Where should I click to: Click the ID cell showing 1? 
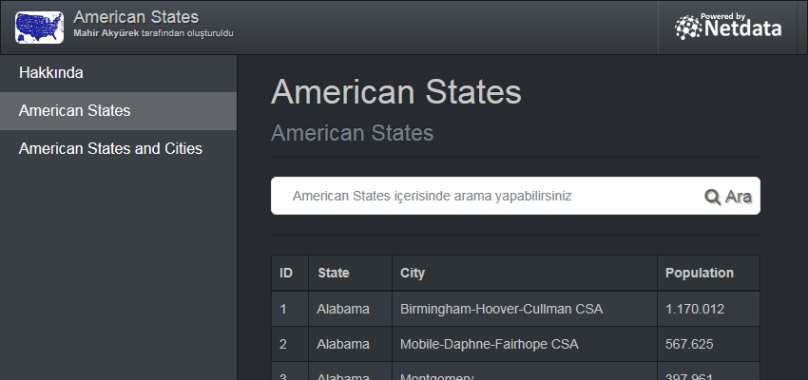290,309
